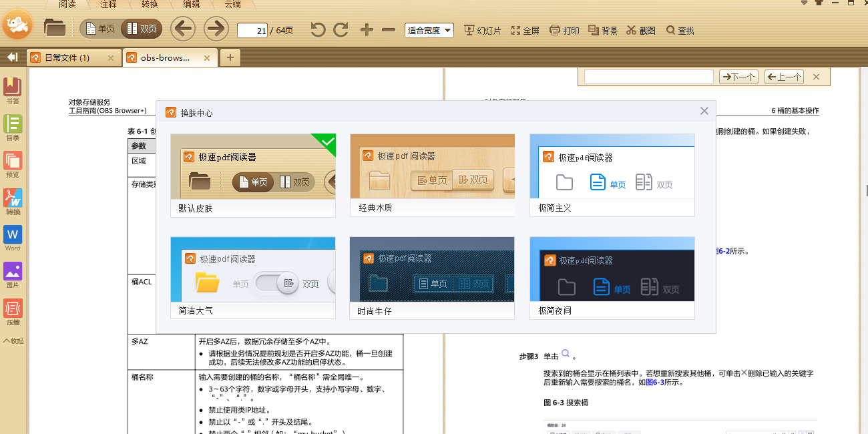Screen dimensions: 868x434
Task: Close the 换肤中心 skin dialog
Action: 704,111
